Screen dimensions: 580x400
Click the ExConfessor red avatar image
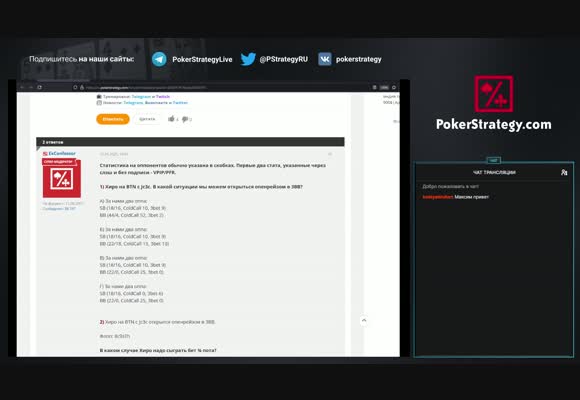click(61, 178)
